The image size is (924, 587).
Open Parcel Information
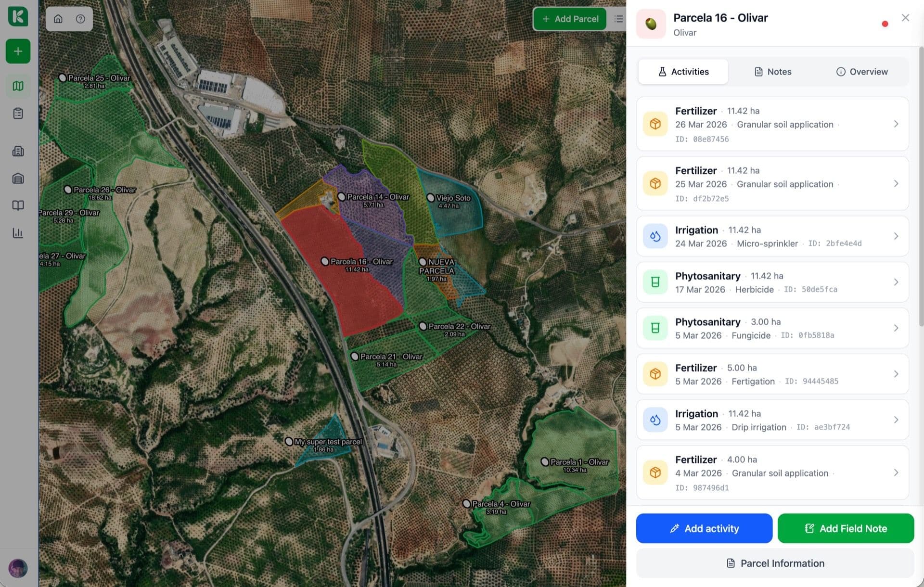tap(774, 563)
